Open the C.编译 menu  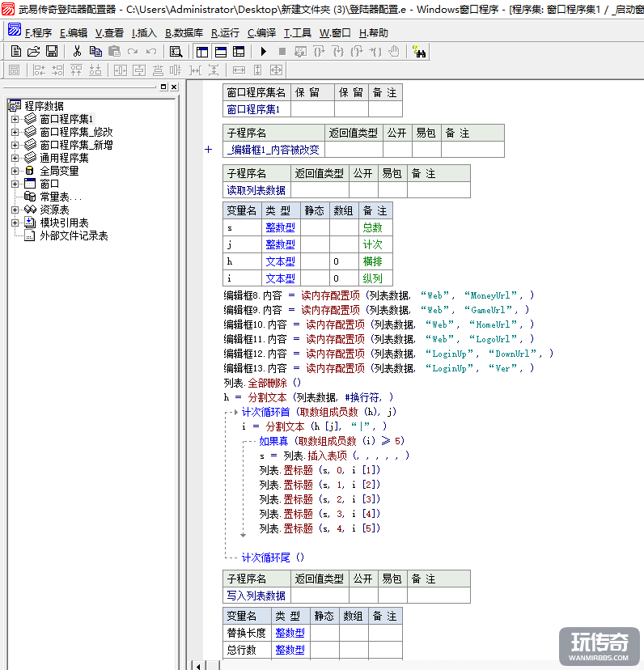click(261, 33)
